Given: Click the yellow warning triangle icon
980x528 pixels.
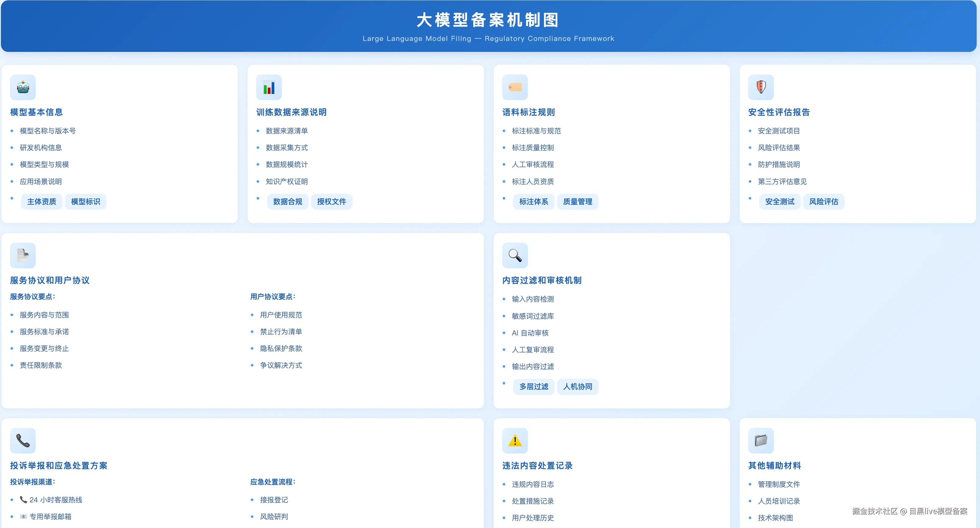Looking at the screenshot, I should pos(515,440).
